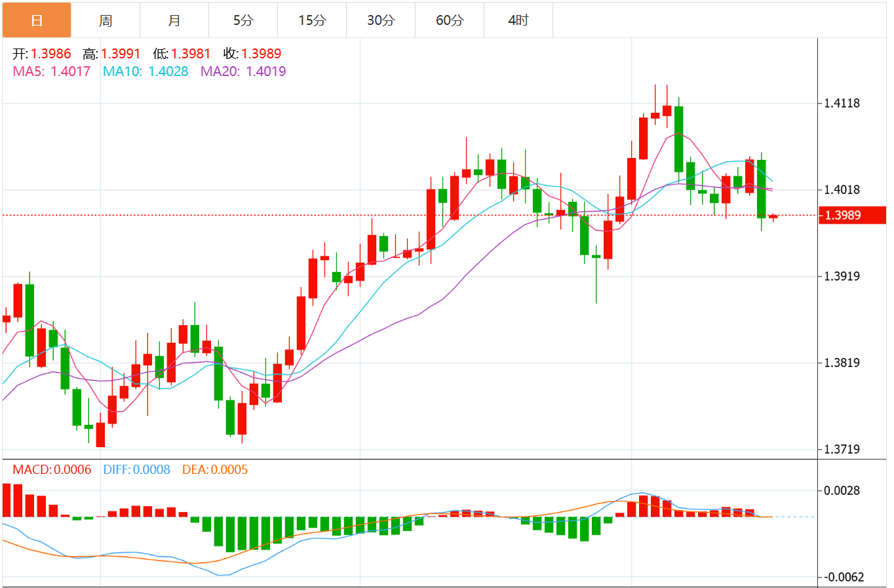894x588 pixels.
Task: Click the DEA: 0.0005 label
Action: [215, 469]
